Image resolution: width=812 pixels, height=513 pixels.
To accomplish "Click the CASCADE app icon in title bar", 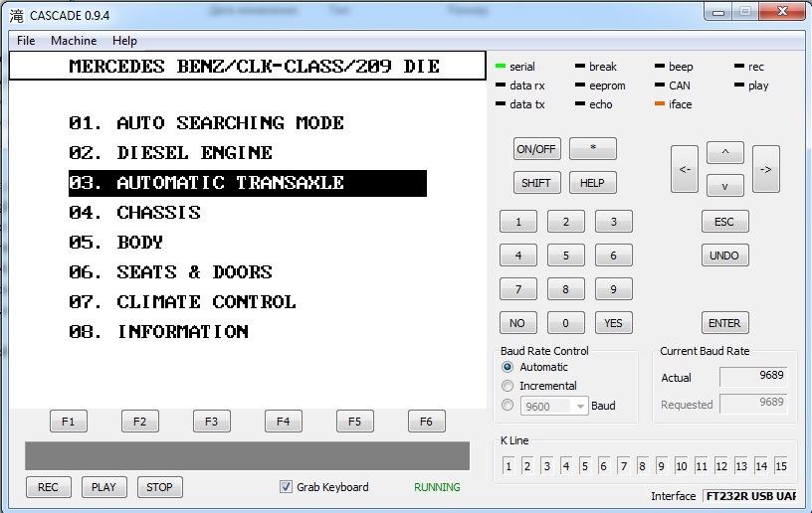I will (x=17, y=16).
